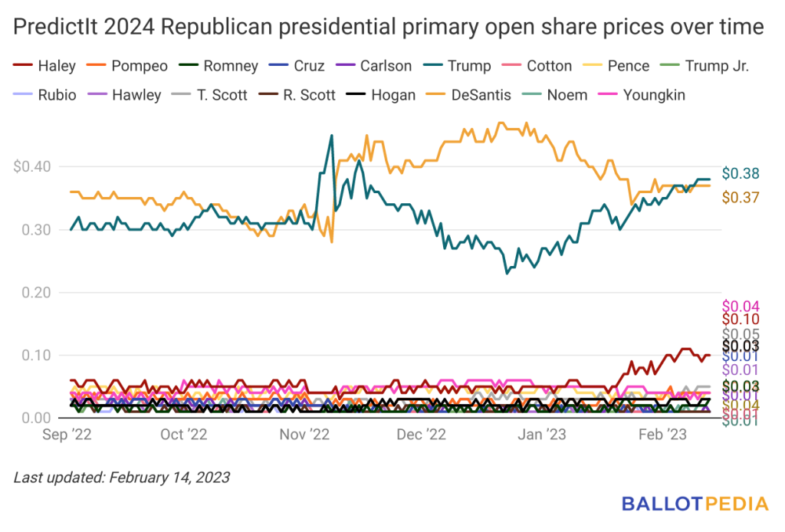Open the Ballotpedia logo link

695,504
